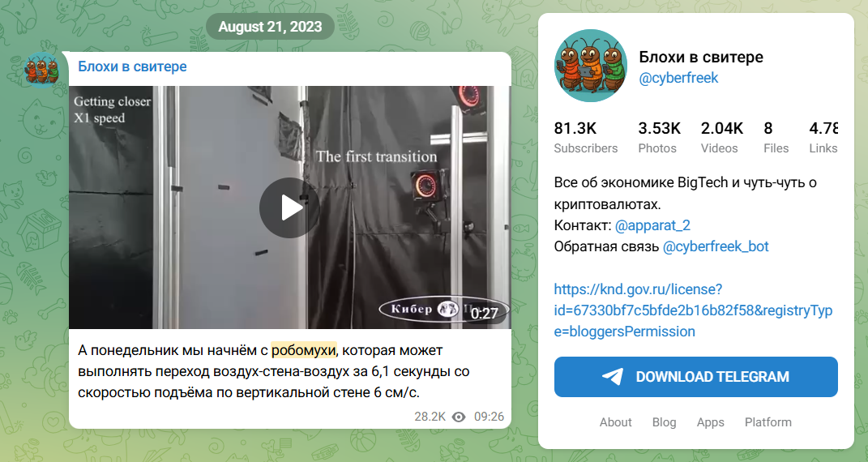868x462 pixels.
Task: Open the @cyberfreek channel handle
Action: [678, 78]
